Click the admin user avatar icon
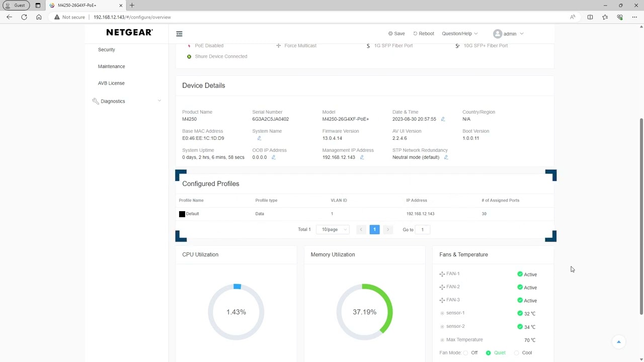Viewport: 644px width, 362px height. tap(497, 34)
